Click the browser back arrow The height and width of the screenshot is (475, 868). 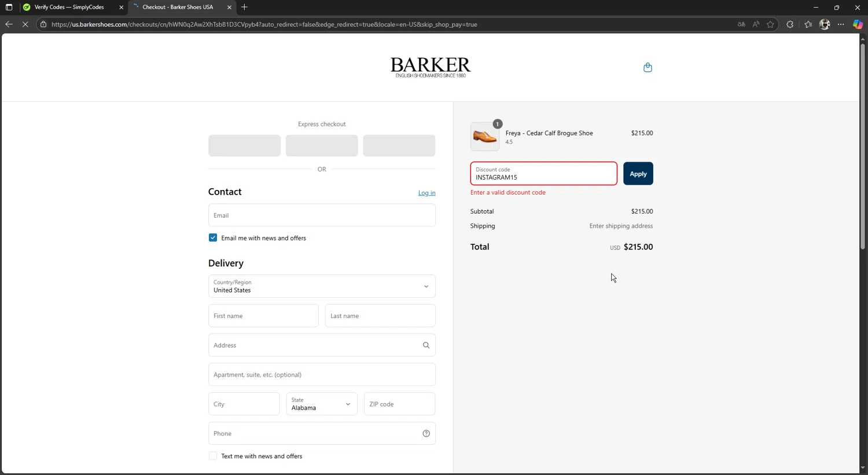point(9,24)
